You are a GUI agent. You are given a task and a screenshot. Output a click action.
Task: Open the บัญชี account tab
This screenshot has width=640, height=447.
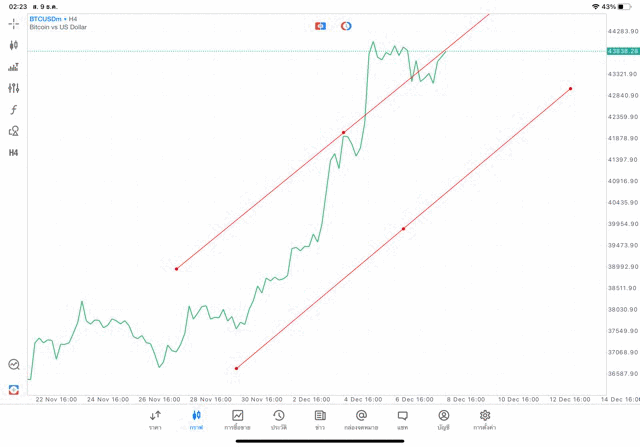(443, 419)
